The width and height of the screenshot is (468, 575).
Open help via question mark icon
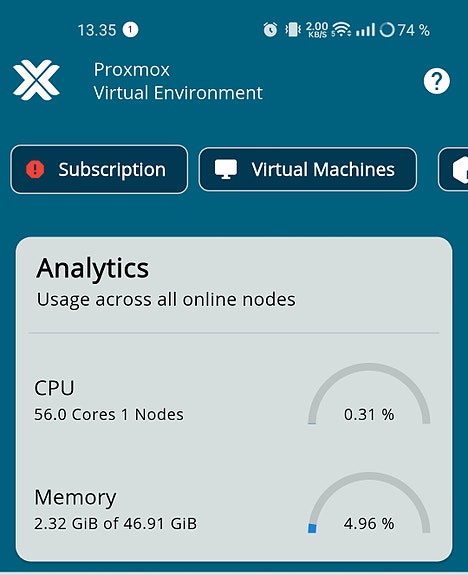[x=436, y=81]
